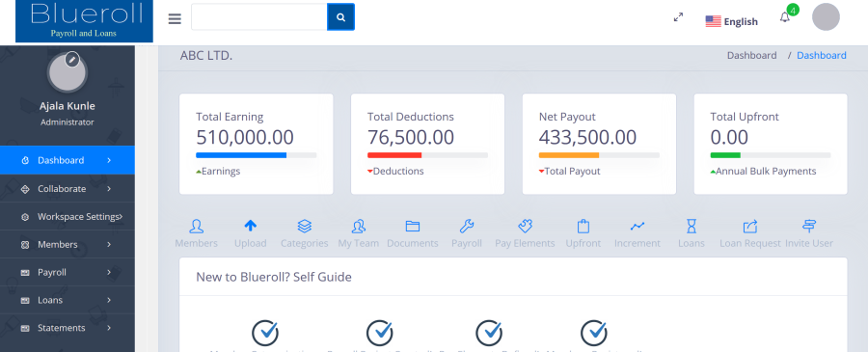Open the Upfront clipboard icon
This screenshot has height=352, width=868.
pos(583,226)
